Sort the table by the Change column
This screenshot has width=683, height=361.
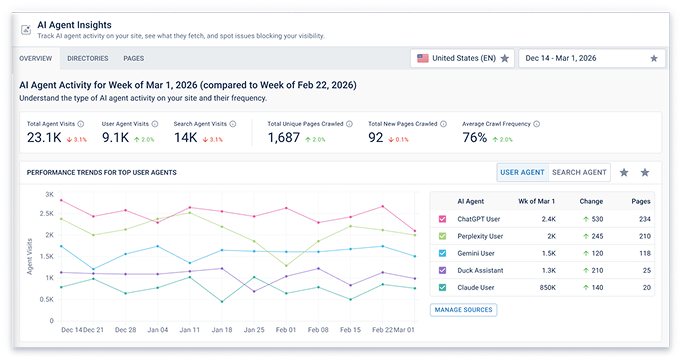tap(591, 201)
